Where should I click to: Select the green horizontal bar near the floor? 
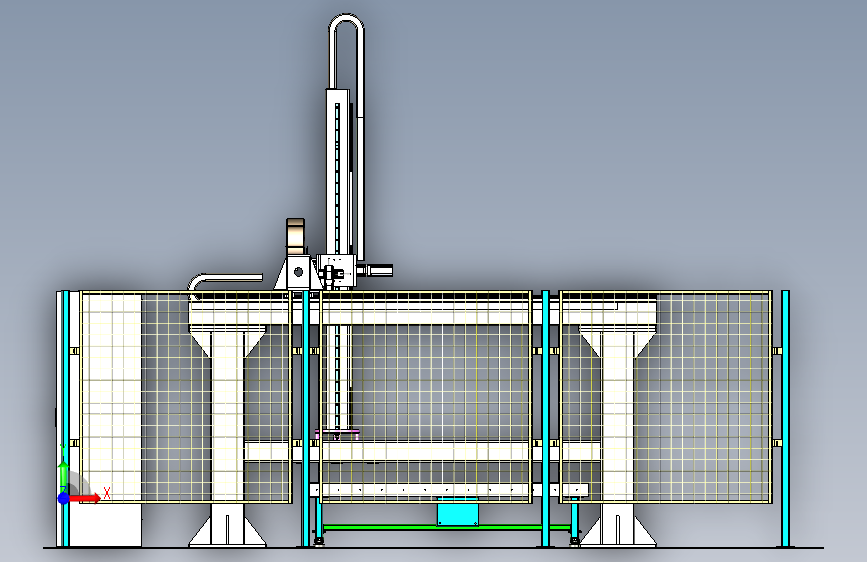[447, 528]
